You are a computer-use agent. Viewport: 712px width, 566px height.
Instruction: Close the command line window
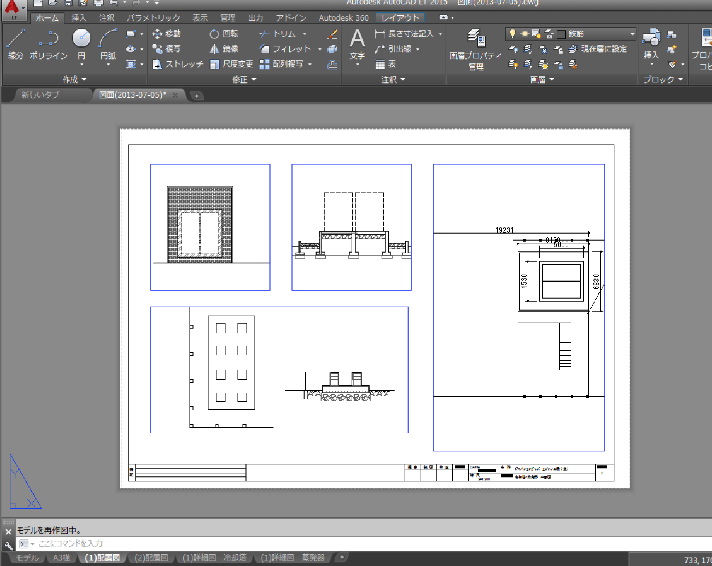(8, 531)
